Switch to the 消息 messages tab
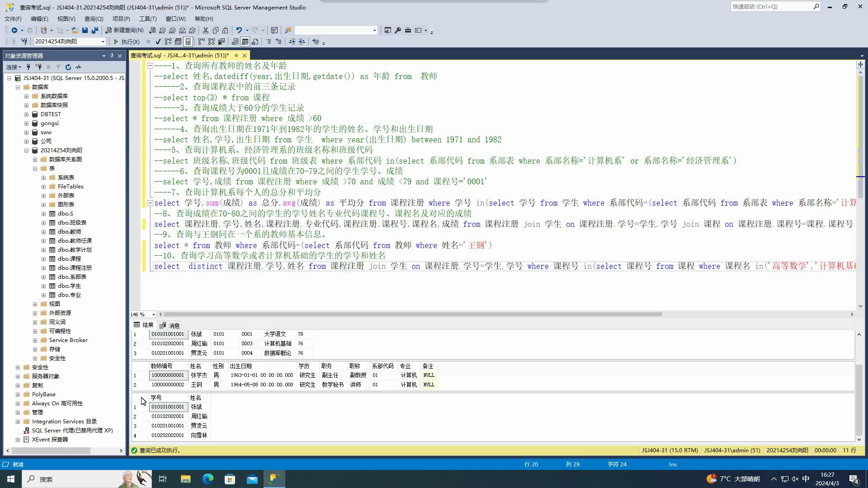The height and width of the screenshot is (488, 868). pyautogui.click(x=170, y=325)
